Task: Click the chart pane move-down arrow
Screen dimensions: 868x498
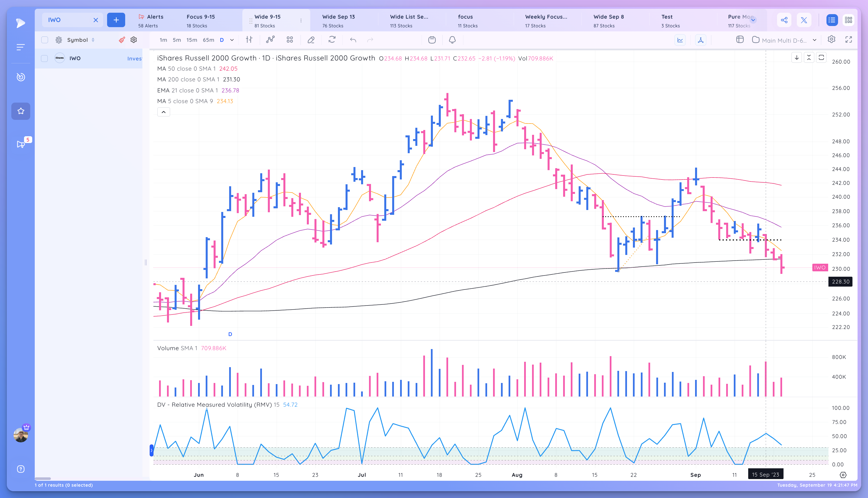Action: [797, 57]
